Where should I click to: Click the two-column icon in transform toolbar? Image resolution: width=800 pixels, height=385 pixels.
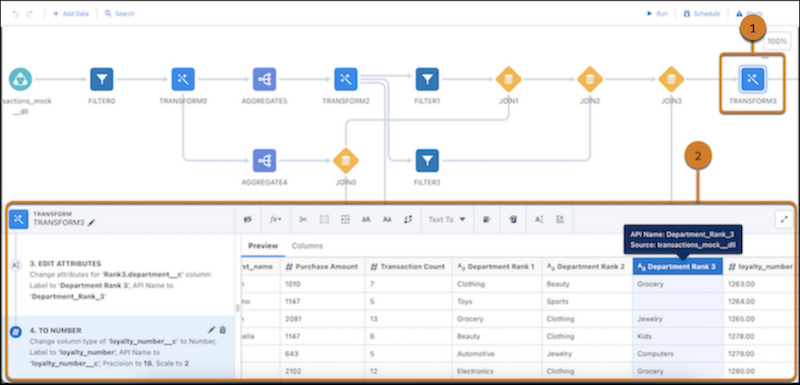click(x=324, y=219)
